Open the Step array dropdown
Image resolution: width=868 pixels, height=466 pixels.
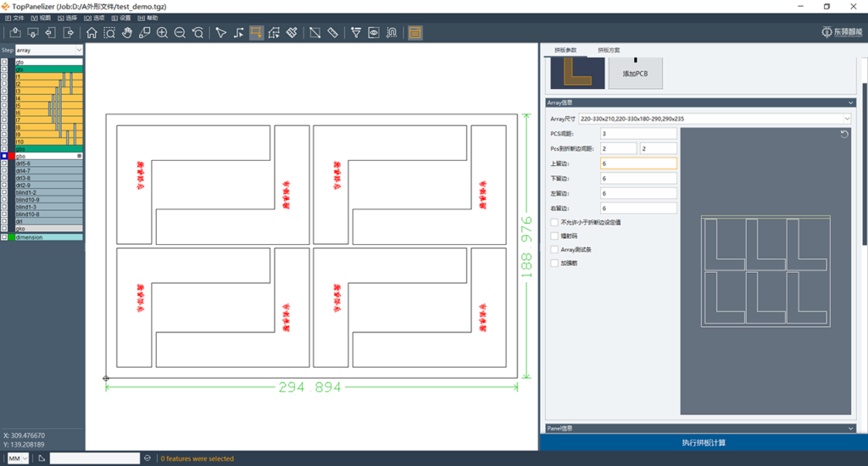(48, 50)
